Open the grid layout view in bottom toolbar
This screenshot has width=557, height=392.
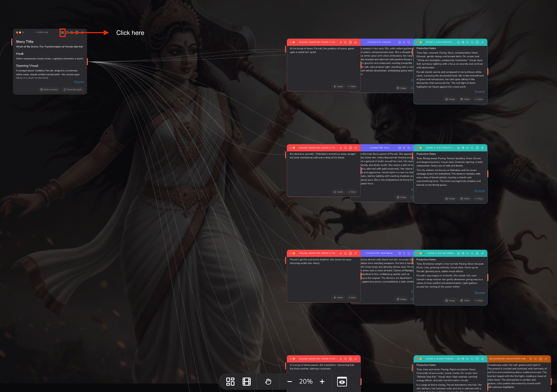[x=230, y=381]
